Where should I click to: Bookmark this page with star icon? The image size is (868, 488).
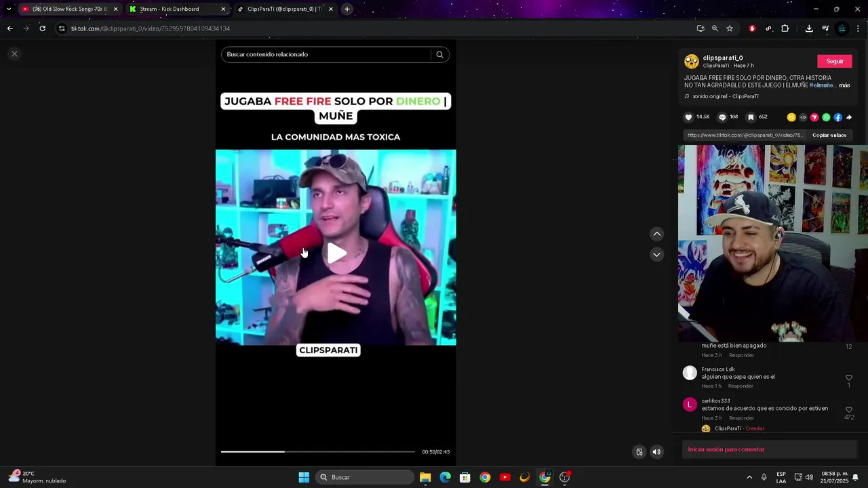tap(730, 28)
